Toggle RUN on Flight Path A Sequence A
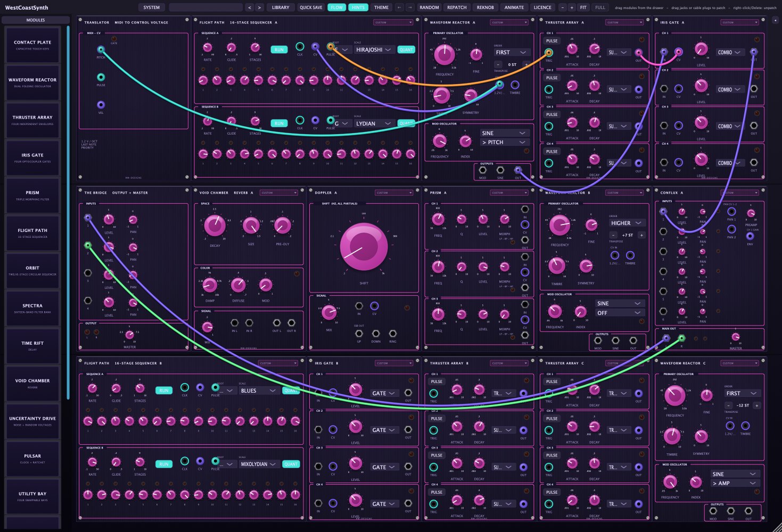The width and height of the screenshot is (782, 532). pyautogui.click(x=279, y=49)
